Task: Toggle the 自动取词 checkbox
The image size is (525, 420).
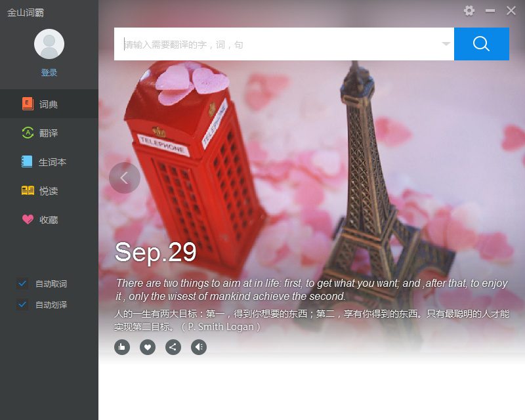Action: pos(23,283)
